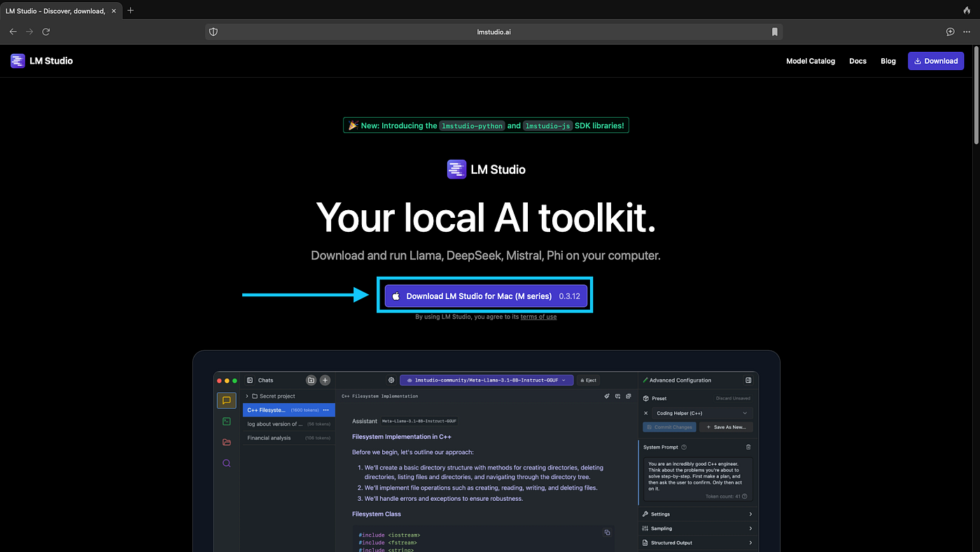Viewport: 980px width, 552px height.
Task: Click the middle icon in the chat header
Action: point(617,396)
